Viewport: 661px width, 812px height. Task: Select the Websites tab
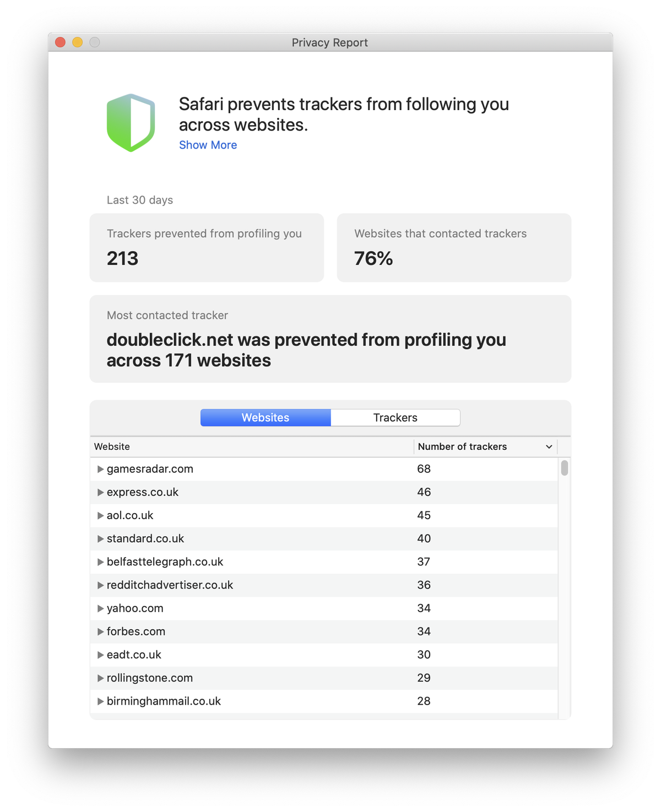[266, 417]
